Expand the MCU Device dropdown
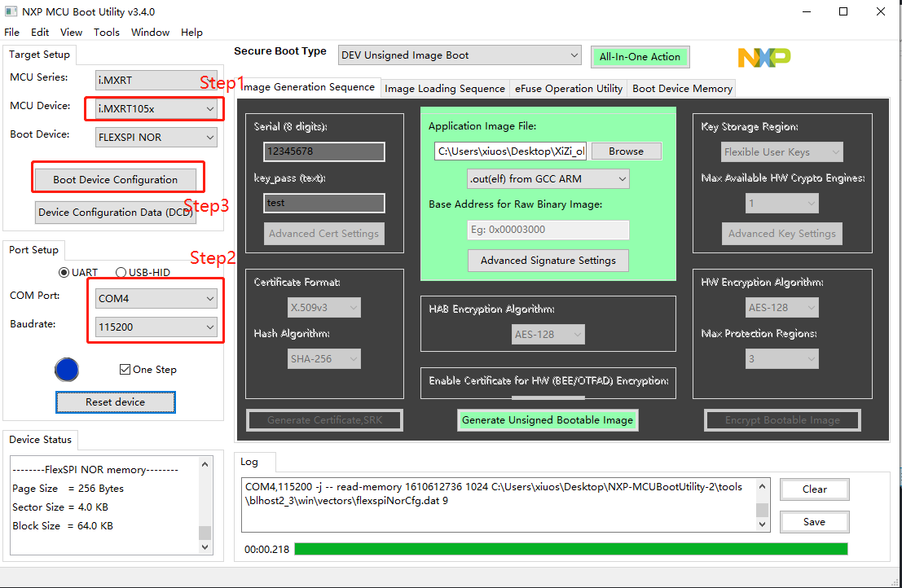Screen dimensions: 902x588 pos(156,109)
